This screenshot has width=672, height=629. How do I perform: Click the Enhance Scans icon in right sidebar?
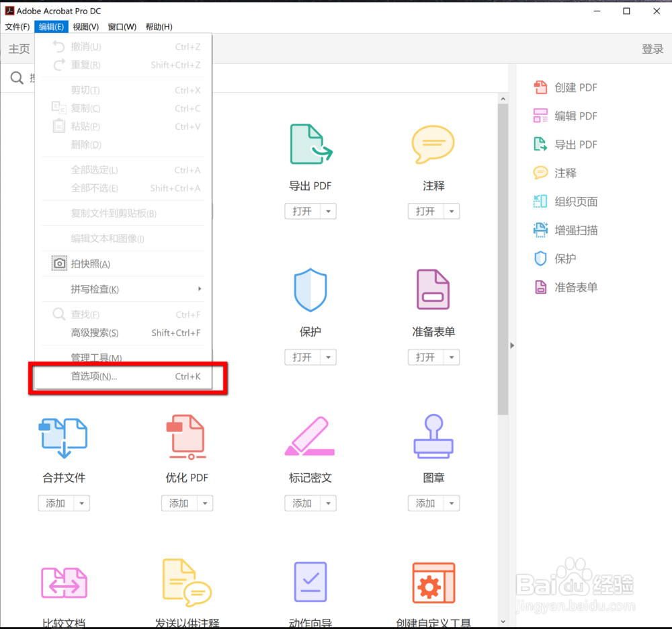point(540,230)
